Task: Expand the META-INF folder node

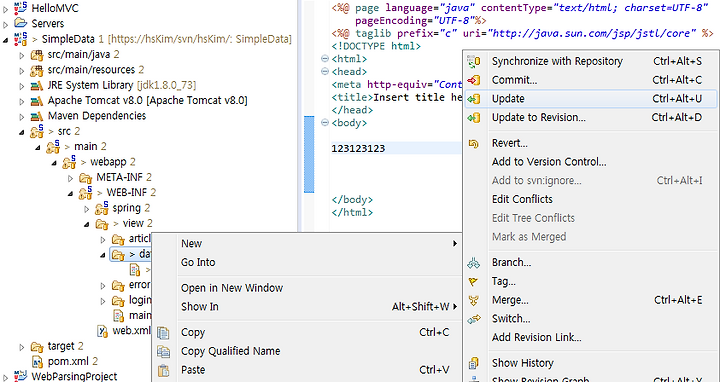Action: tap(70, 178)
